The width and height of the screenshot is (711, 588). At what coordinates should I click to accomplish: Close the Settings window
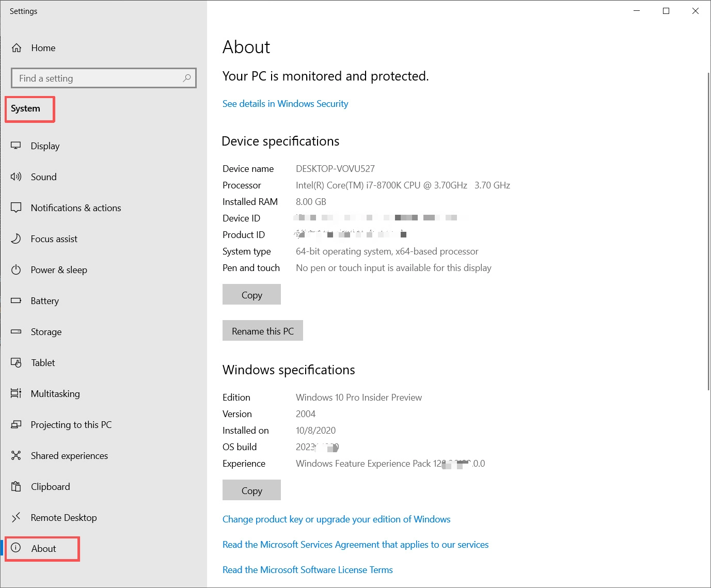click(696, 11)
